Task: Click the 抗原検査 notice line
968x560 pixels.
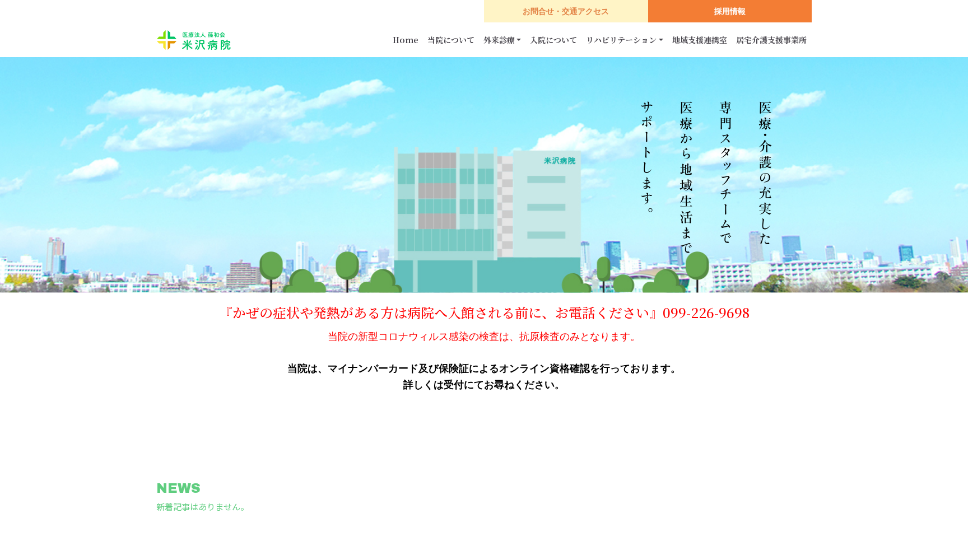Action: (x=483, y=338)
